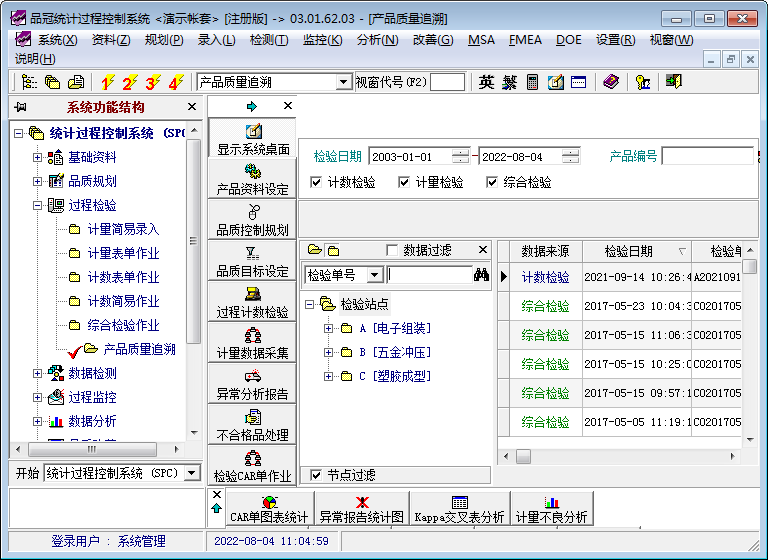The image size is (768, 560).
Task: Open 检验CAR单作业 shortcut
Action: 253,465
